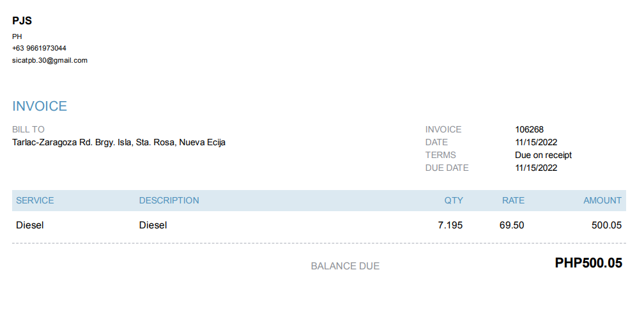Click the SERVICE column header
Image resolution: width=644 pixels, height=334 pixels.
tap(35, 200)
